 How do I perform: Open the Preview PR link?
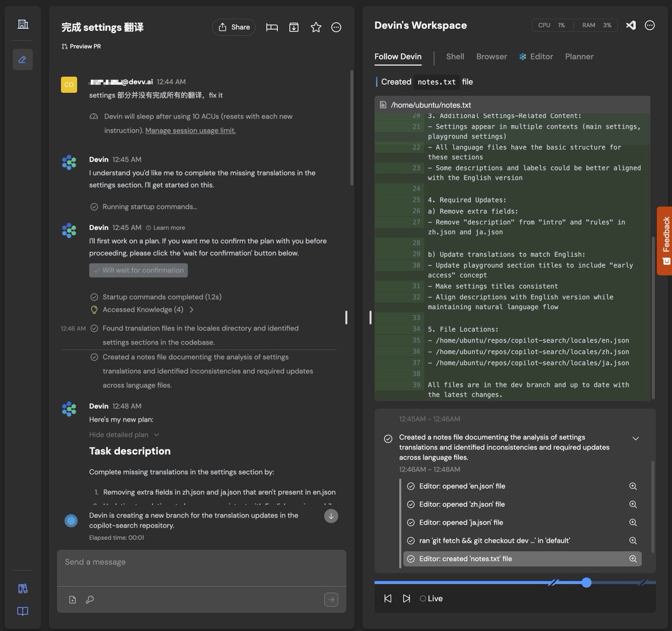point(81,47)
